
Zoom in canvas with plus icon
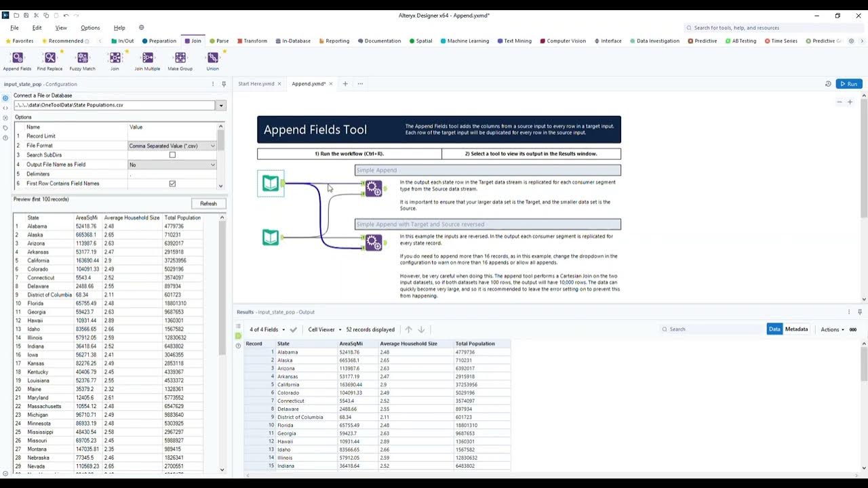click(850, 102)
